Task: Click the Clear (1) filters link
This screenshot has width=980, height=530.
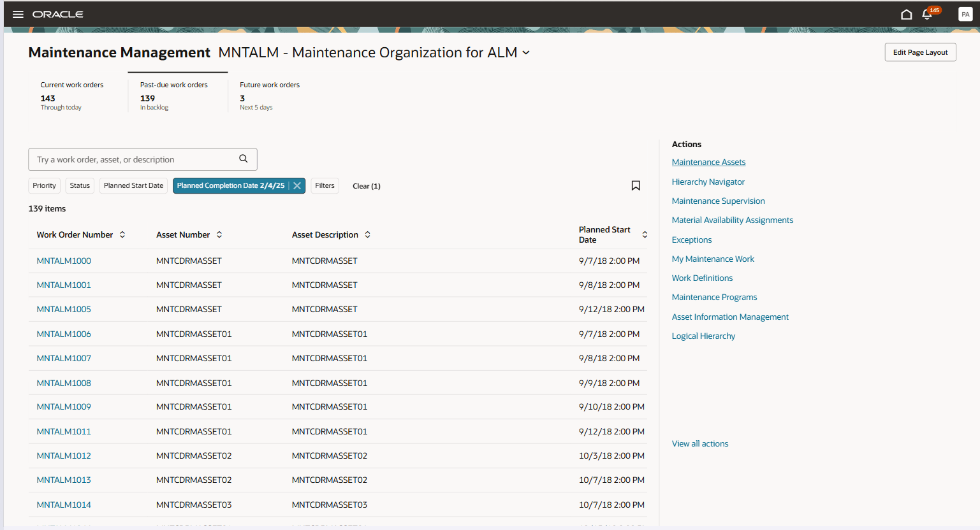Action: (366, 185)
